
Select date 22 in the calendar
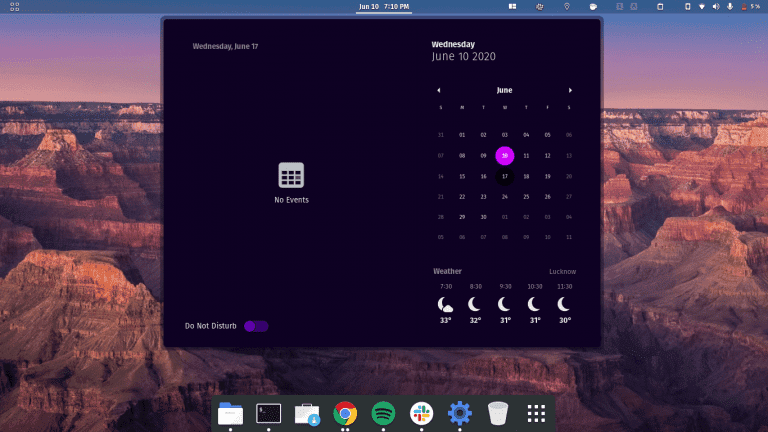[462, 196]
